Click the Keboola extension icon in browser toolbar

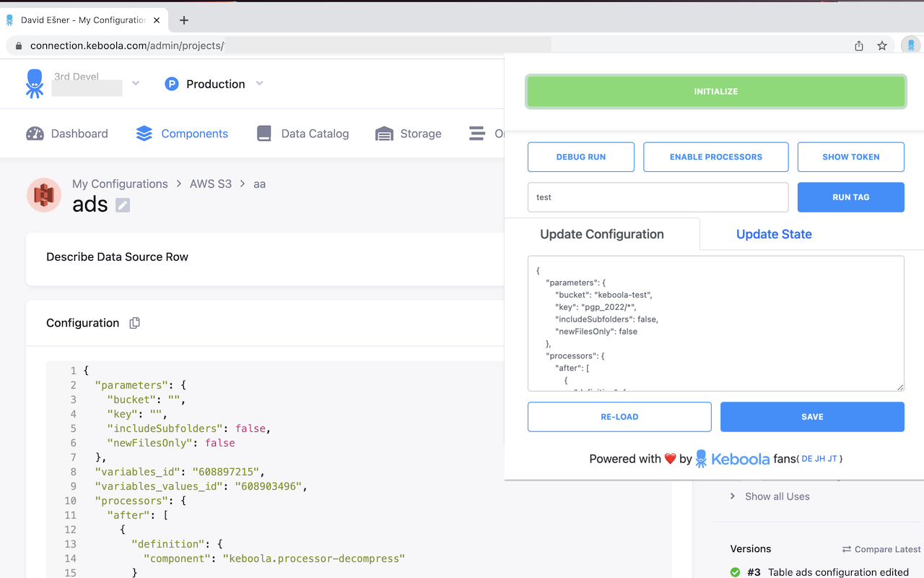click(911, 46)
